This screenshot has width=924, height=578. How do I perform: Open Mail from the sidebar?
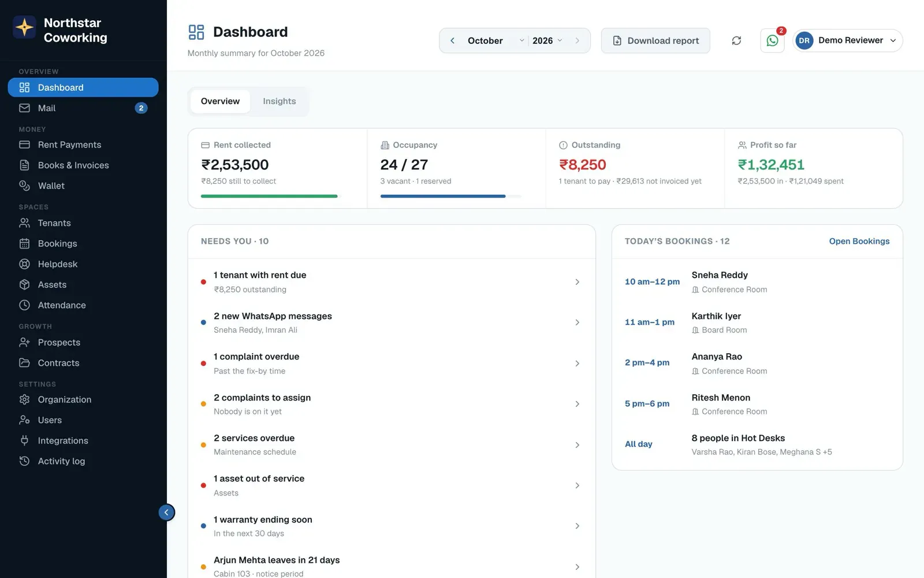pos(83,108)
